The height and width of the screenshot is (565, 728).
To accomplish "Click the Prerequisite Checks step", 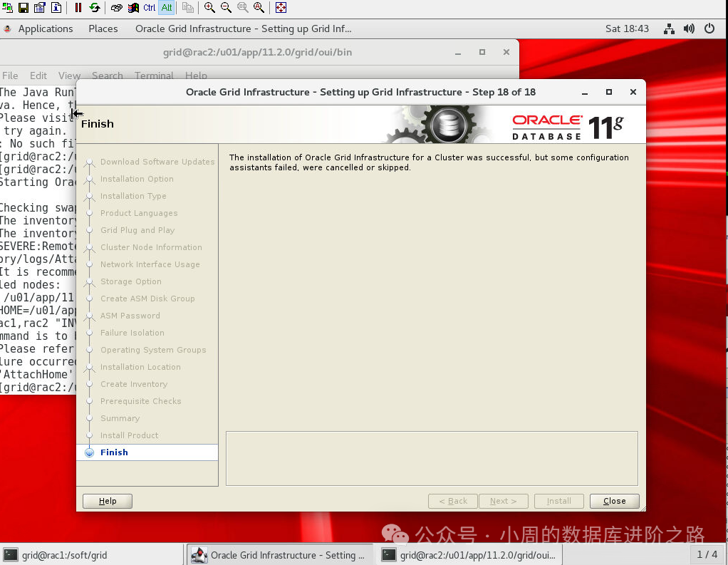I will (x=140, y=401).
